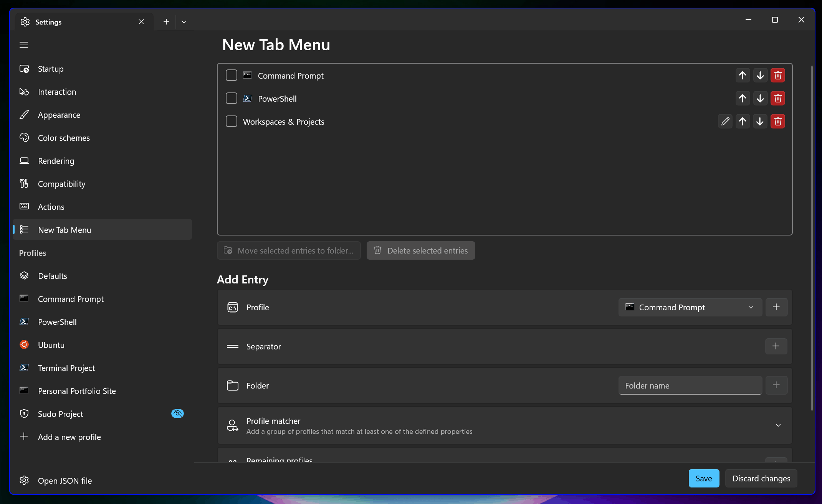This screenshot has height=504, width=822.
Task: Add a Separator entry
Action: coord(776,346)
